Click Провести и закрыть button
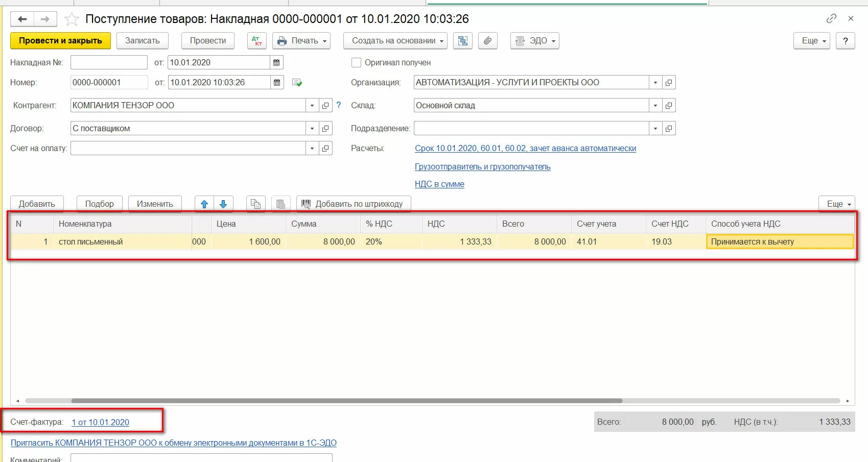The height and width of the screenshot is (462, 868). [60, 41]
